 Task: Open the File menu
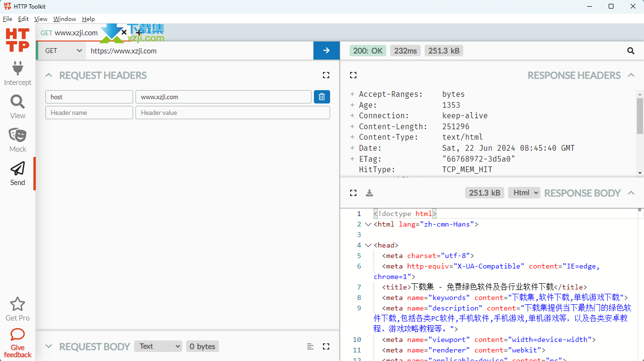point(8,19)
